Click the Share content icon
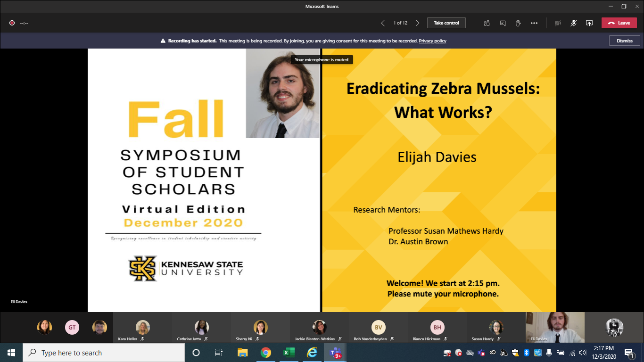Screen dimensions: 644x362 pyautogui.click(x=589, y=23)
